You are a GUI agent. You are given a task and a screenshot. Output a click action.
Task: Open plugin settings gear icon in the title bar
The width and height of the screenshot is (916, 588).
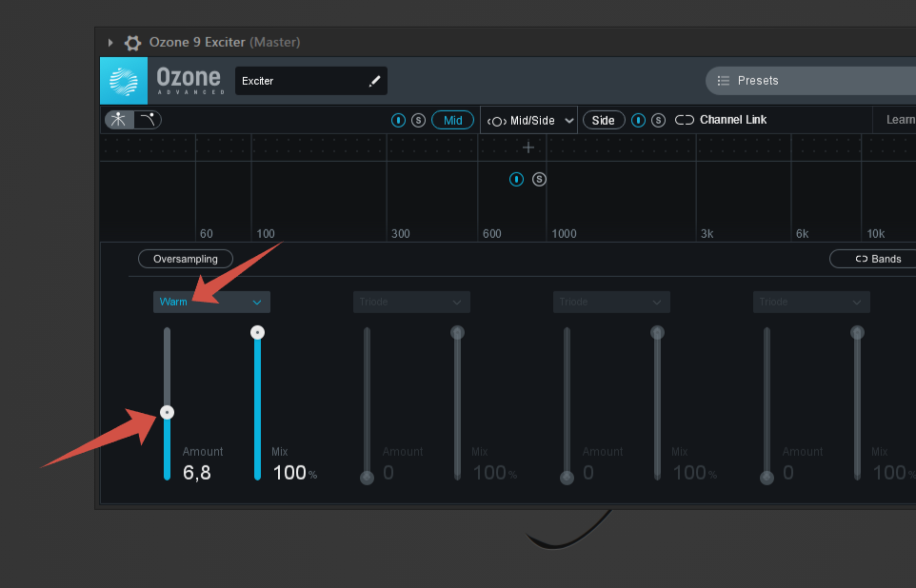click(x=132, y=43)
